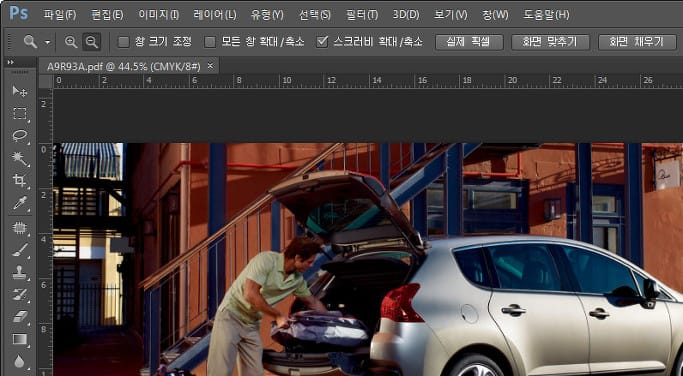
Task: Enable the 창 크기 조정 checkbox
Action: 124,42
